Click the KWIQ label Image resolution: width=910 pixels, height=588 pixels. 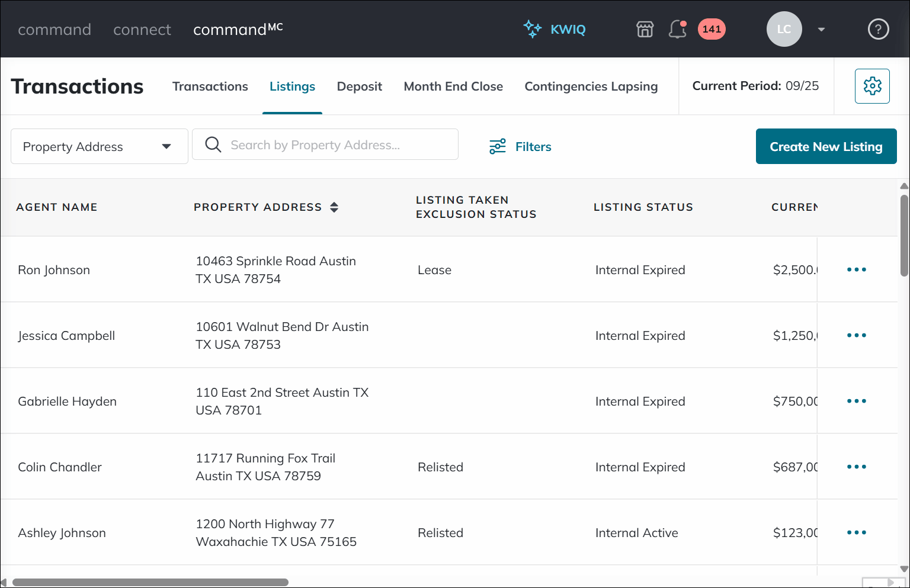568,30
